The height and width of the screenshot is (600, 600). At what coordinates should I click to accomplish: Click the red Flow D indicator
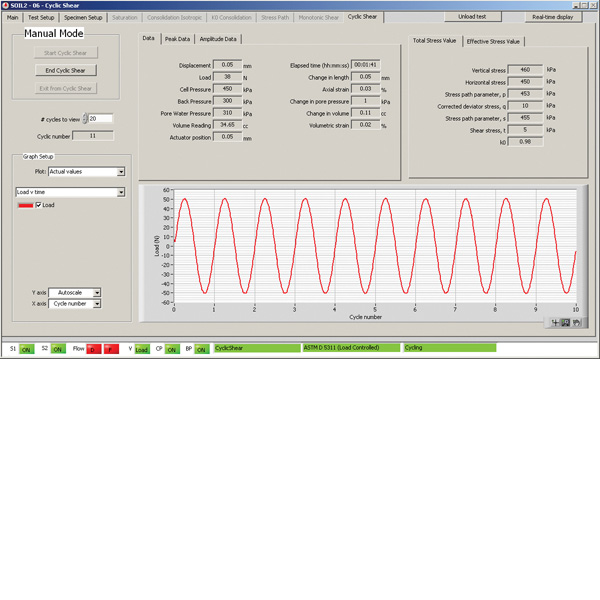tap(94, 349)
